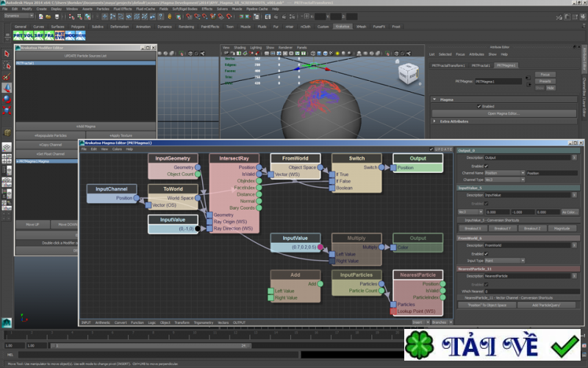Click the Open Magma Editor button
Screen dimensions: 588x368
[503, 113]
